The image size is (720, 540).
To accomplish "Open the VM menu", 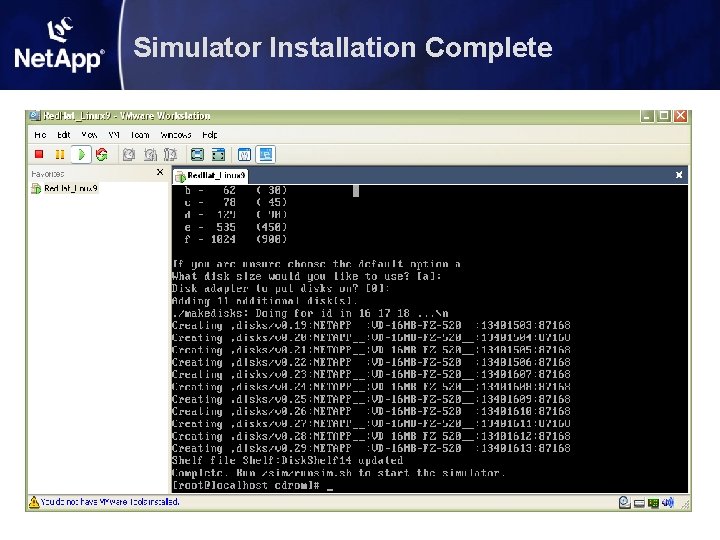I will coord(114,135).
